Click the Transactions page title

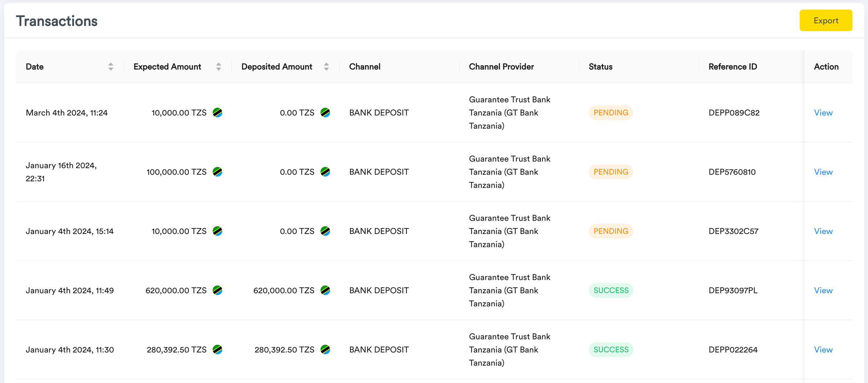[x=57, y=21]
